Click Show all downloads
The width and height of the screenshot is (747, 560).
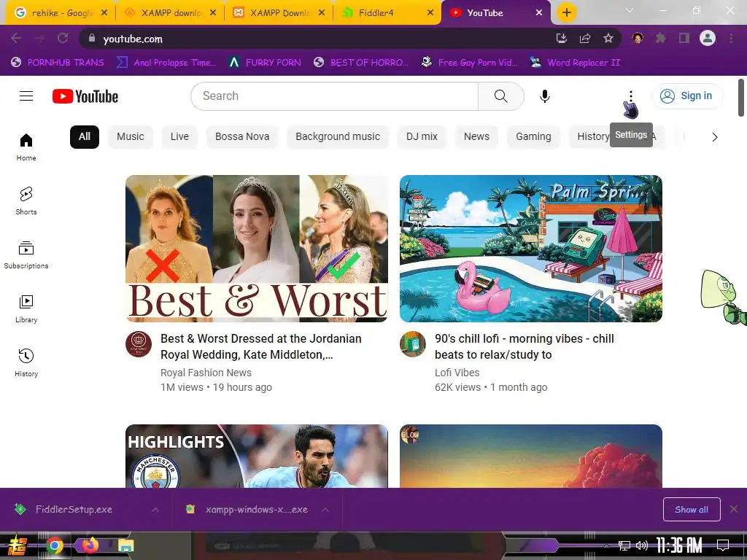click(692, 510)
